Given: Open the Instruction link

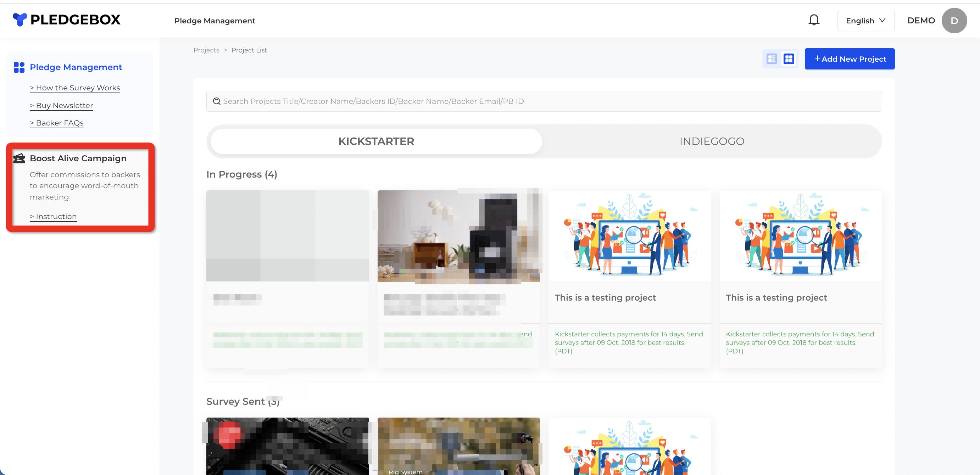Looking at the screenshot, I should pyautogui.click(x=53, y=216).
